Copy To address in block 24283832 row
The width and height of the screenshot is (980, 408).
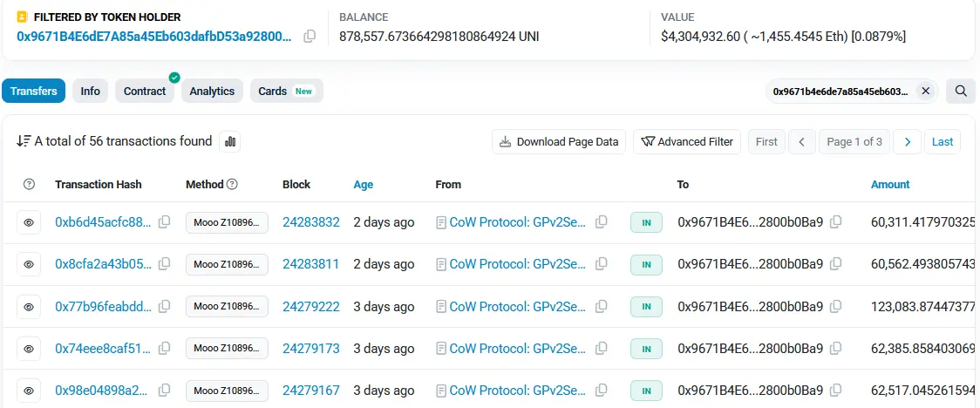(835, 221)
